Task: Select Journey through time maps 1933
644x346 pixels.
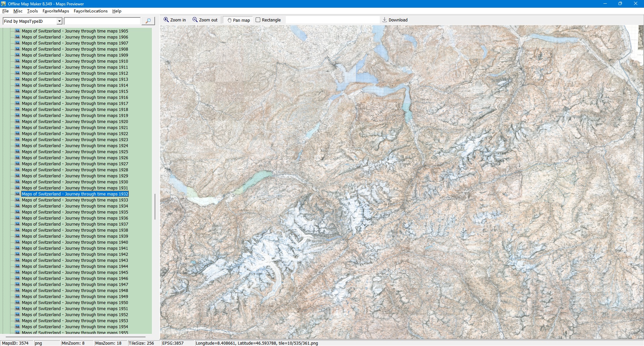Action: pos(75,200)
